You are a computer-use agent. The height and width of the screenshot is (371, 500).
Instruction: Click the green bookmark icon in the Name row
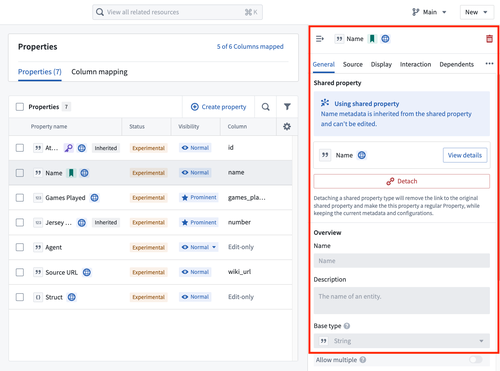click(x=71, y=173)
